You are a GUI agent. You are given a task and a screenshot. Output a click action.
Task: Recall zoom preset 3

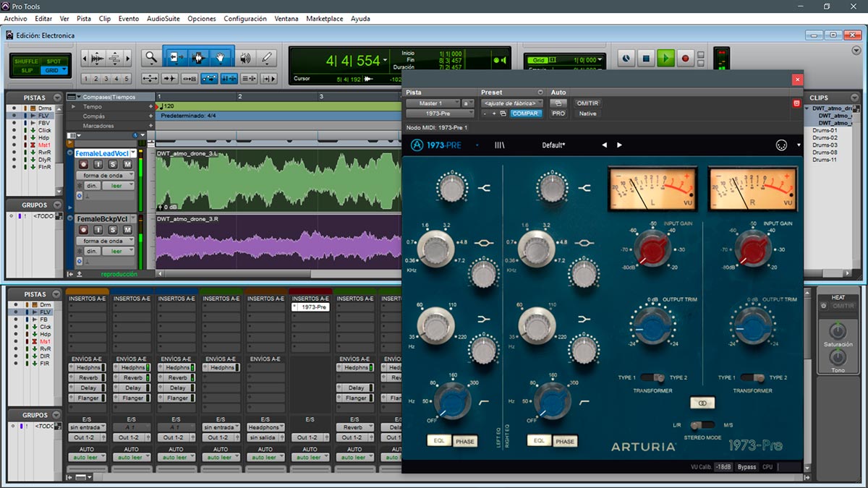coord(106,79)
